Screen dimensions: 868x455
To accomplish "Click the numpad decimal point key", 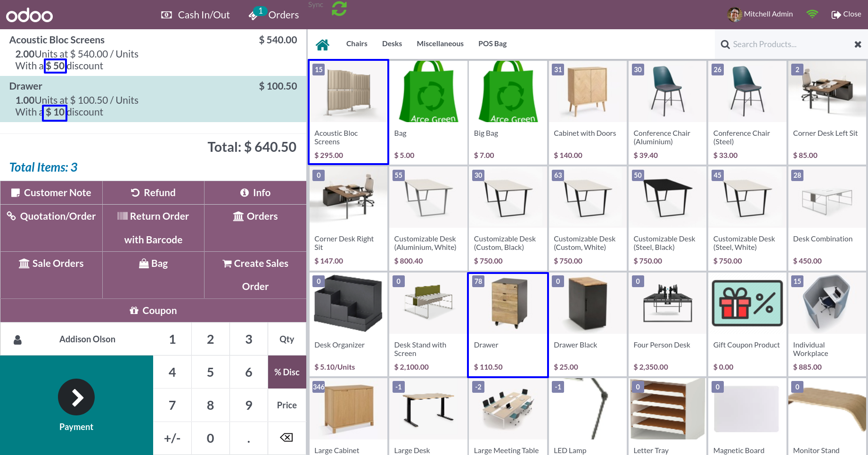I will pyautogui.click(x=248, y=438).
